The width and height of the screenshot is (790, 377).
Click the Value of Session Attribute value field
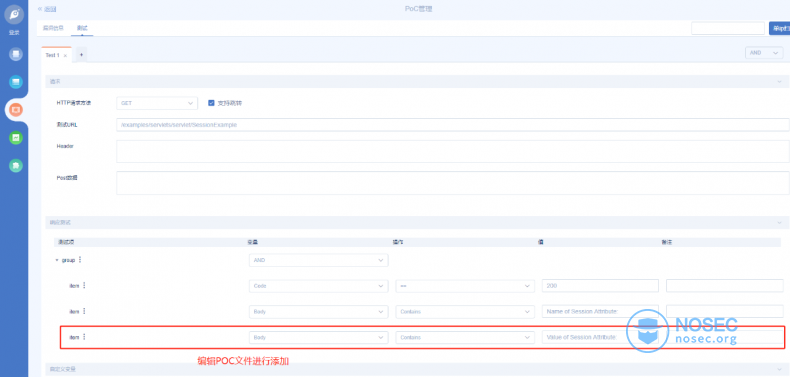(x=600, y=337)
